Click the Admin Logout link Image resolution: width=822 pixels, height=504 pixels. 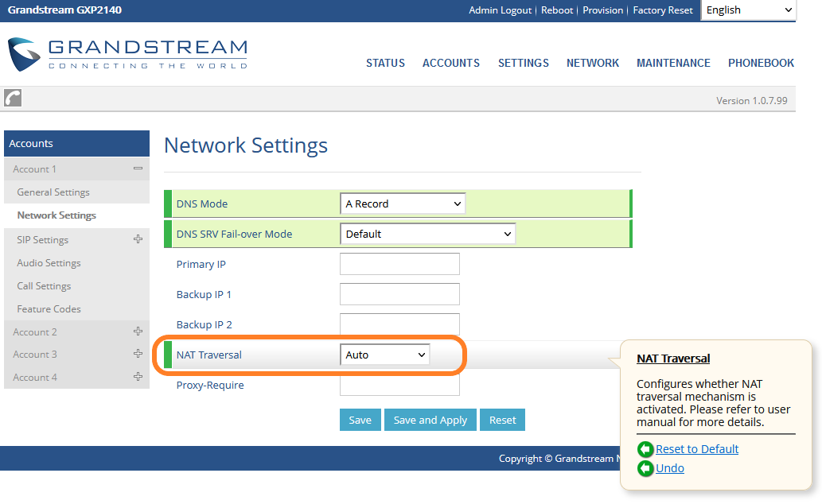click(x=500, y=10)
